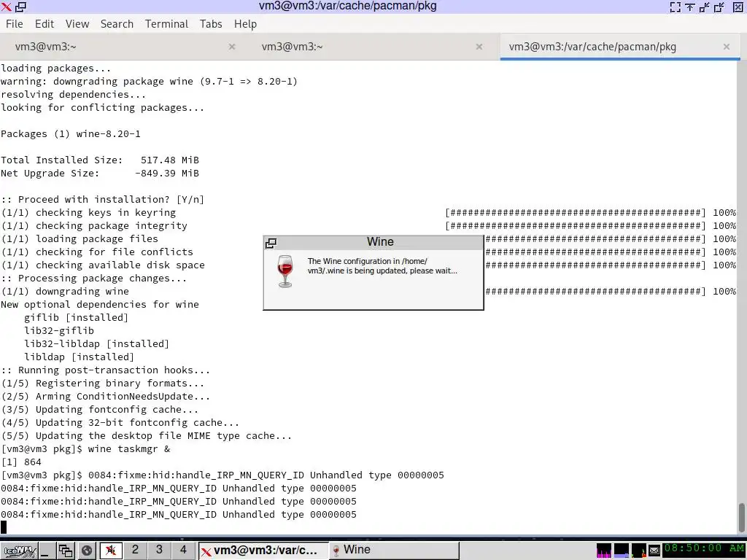Open the Help menu
This screenshot has height=560, width=747.
coord(245,24)
